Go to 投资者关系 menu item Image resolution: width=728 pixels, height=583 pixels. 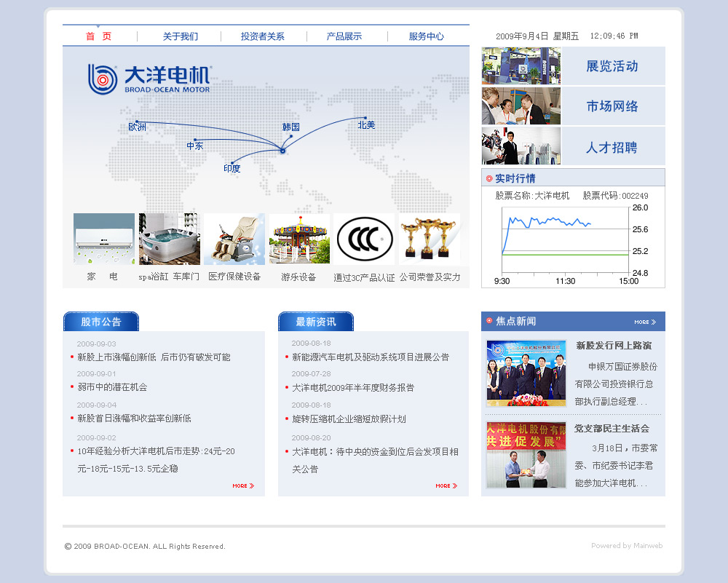click(262, 36)
